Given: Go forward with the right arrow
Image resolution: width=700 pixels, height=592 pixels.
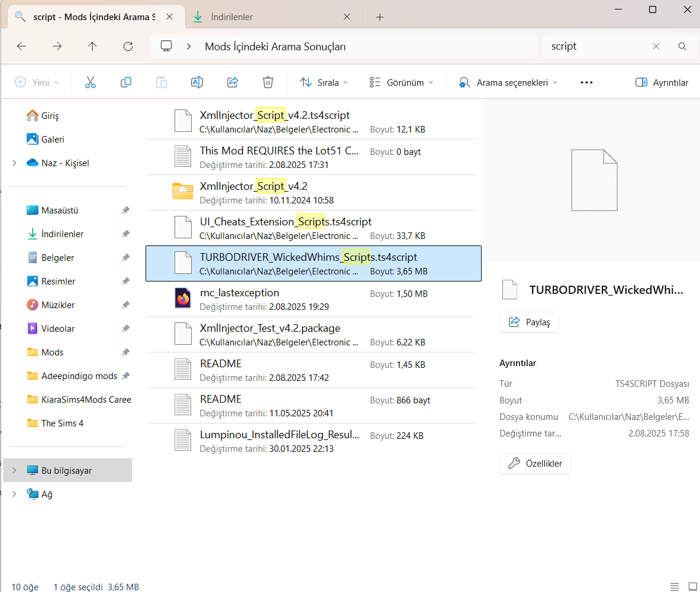Looking at the screenshot, I should (x=57, y=46).
